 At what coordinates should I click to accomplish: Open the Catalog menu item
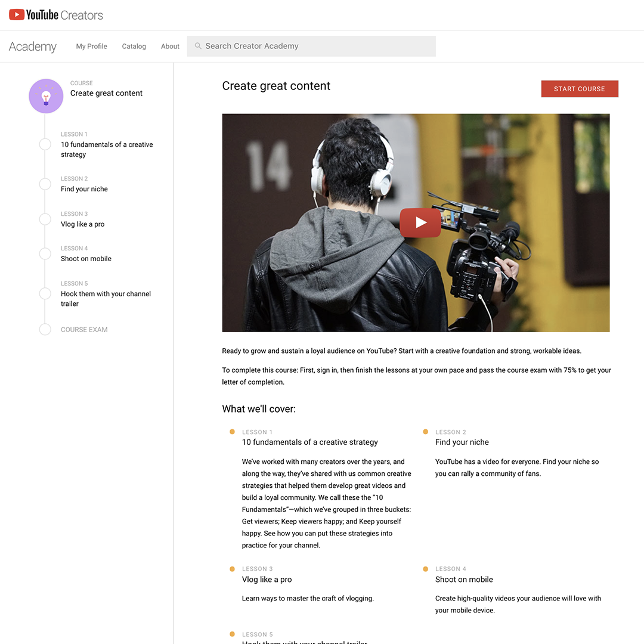(x=134, y=47)
